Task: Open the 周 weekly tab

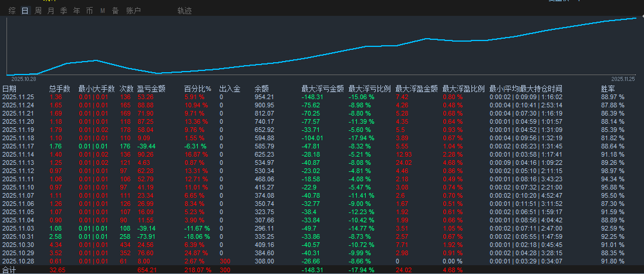Action: [x=38, y=11]
